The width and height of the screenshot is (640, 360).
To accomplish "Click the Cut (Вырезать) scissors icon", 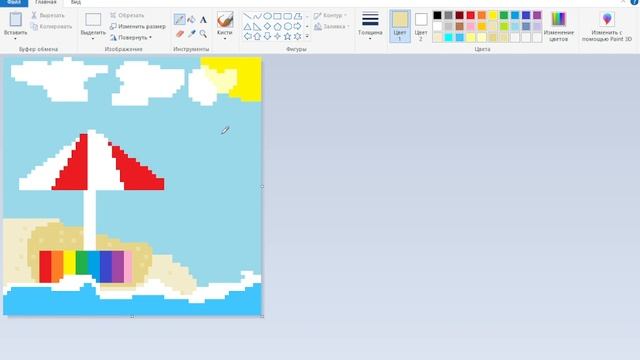I will (x=34, y=15).
